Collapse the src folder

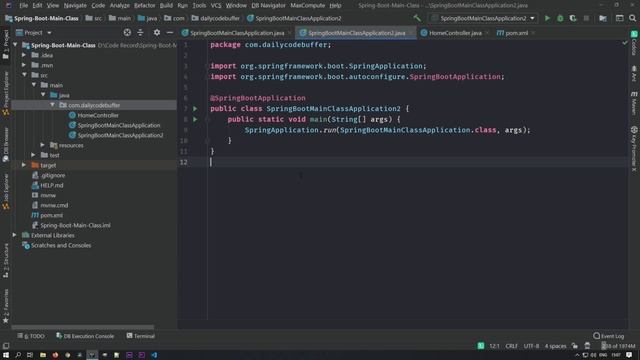click(24, 75)
